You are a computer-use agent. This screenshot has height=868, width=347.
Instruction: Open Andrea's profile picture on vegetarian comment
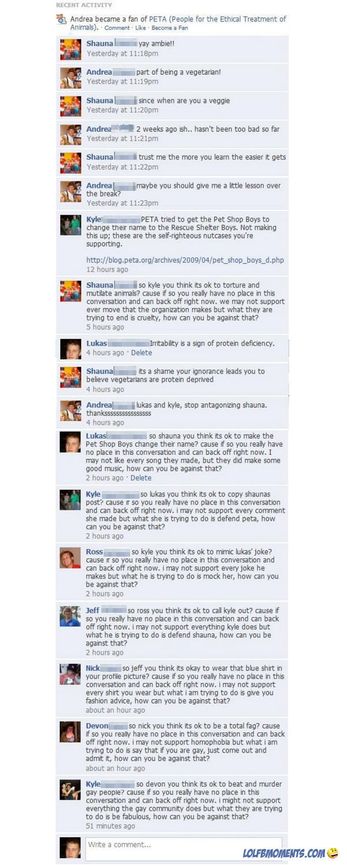click(x=71, y=78)
